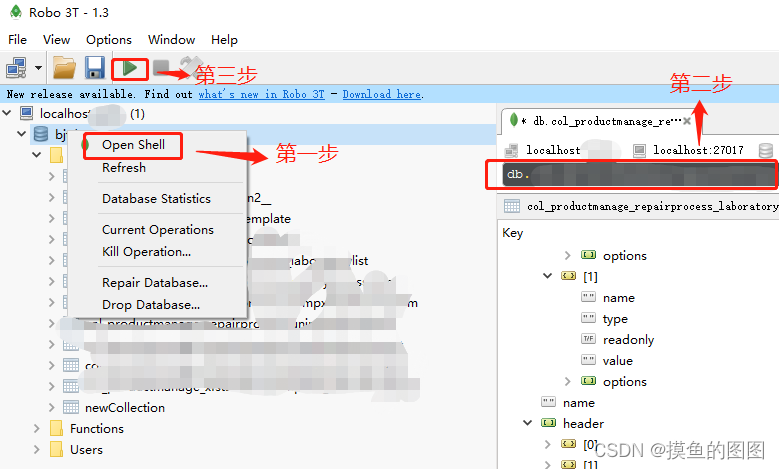The height and width of the screenshot is (469, 779).
Task: Click the header array icon
Action: coord(548,423)
